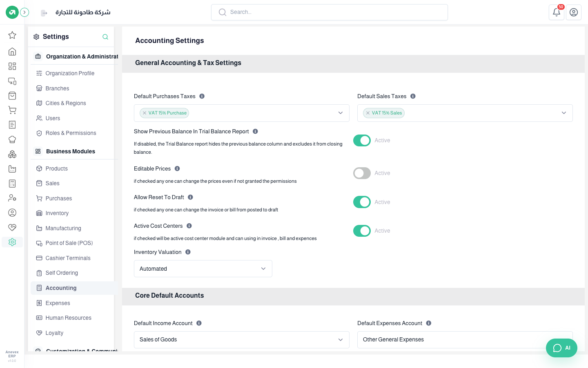The width and height of the screenshot is (588, 368).
Task: Open Loyalty settings link
Action: click(54, 333)
